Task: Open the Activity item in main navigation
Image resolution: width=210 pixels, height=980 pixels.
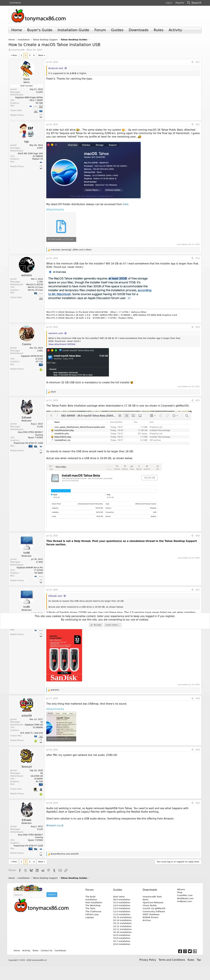Action: coord(175,30)
